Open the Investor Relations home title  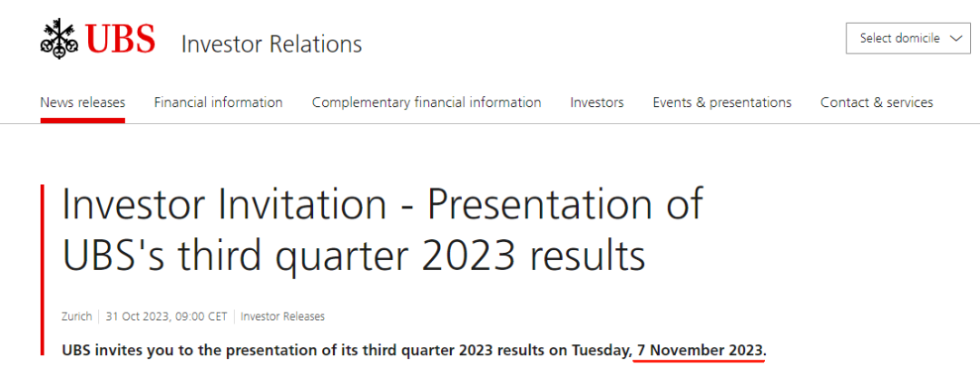[271, 44]
